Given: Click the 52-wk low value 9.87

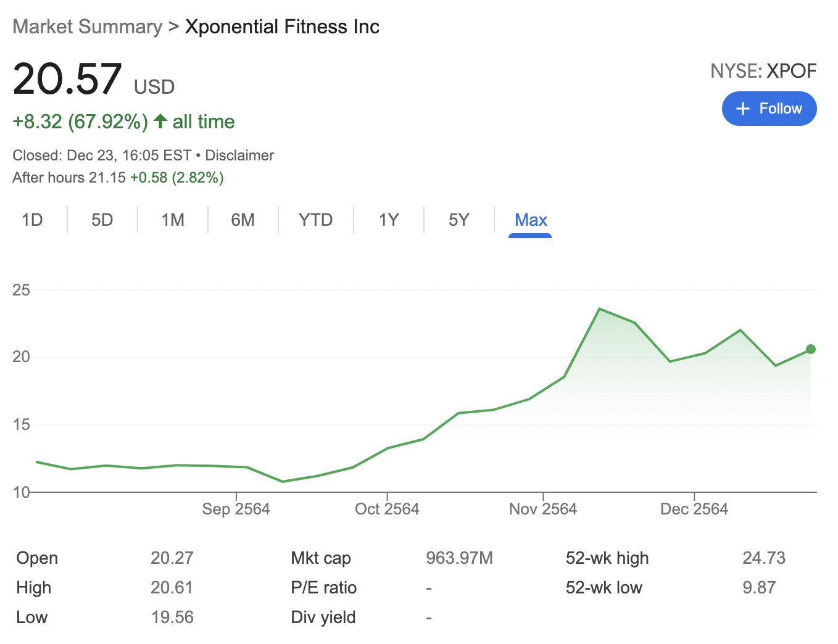Looking at the screenshot, I should [x=759, y=587].
